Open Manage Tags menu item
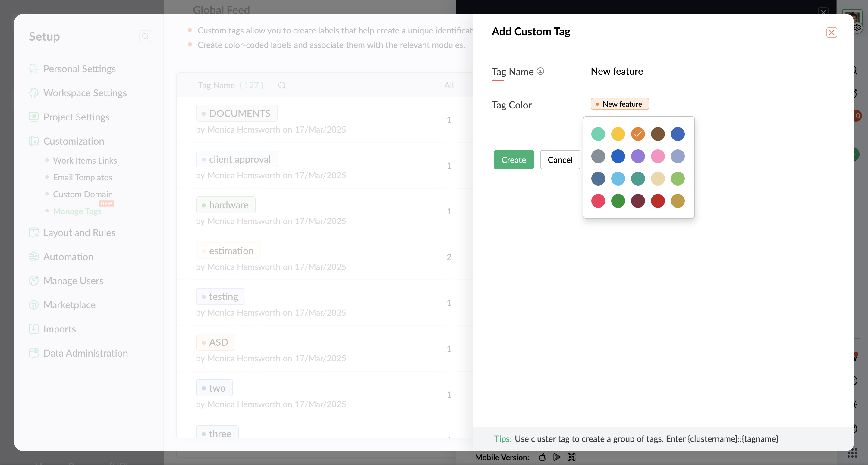Screen dimensions: 868x465 coord(77,211)
